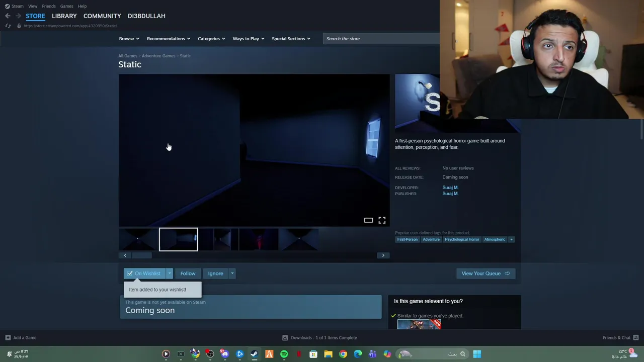Click the Adventure tag
Screen dimensions: 644x362
(x=431, y=239)
